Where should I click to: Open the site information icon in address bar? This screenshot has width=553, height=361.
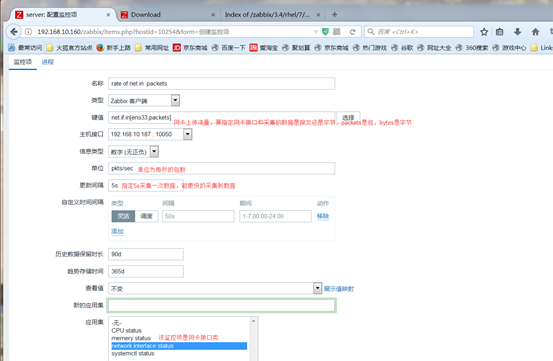pyautogui.click(x=29, y=32)
